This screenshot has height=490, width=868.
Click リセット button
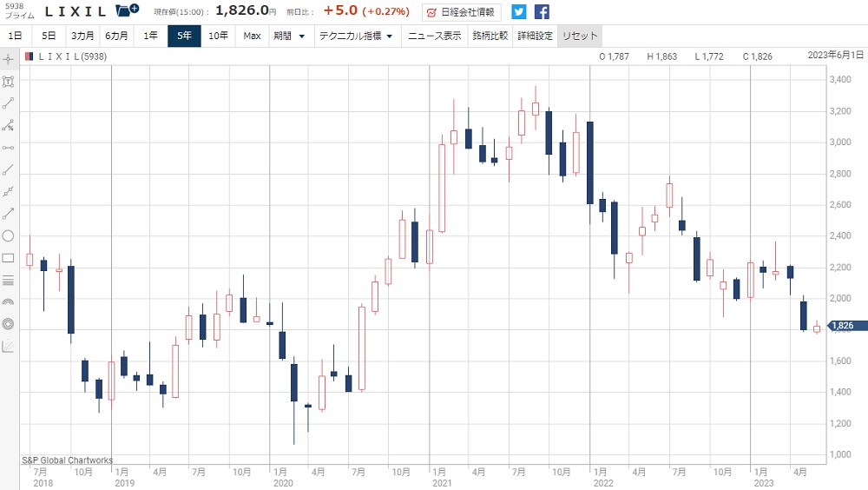pyautogui.click(x=580, y=36)
